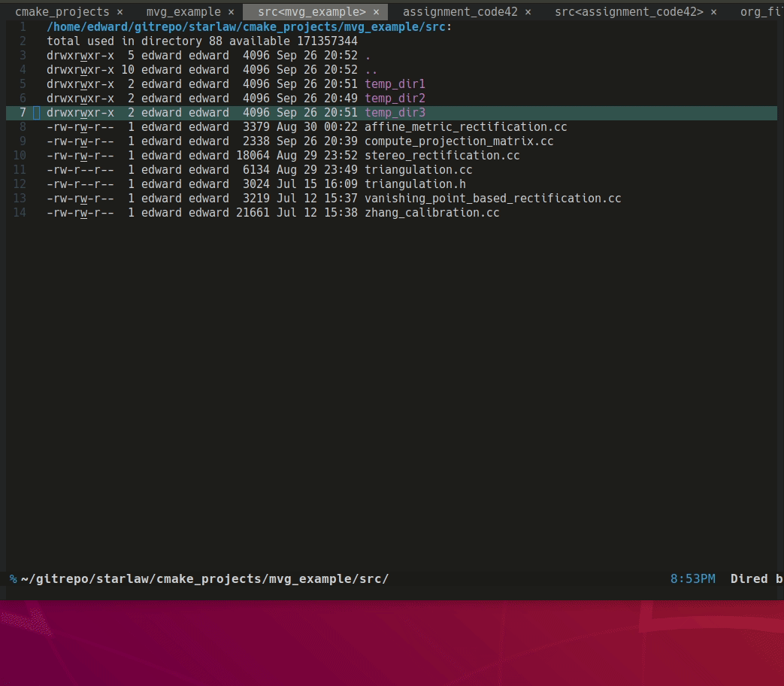This screenshot has height=686, width=784.
Task: Open the temp_dir1 directory
Action: pos(395,84)
